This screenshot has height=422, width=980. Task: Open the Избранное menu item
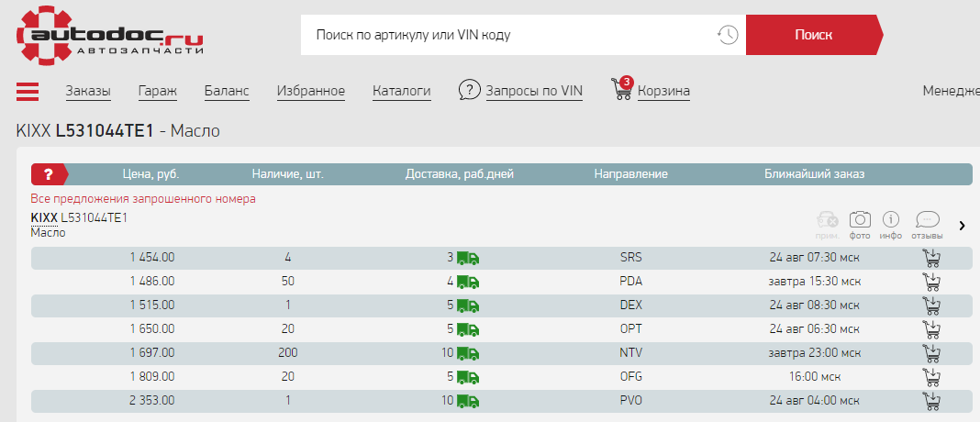(x=311, y=91)
